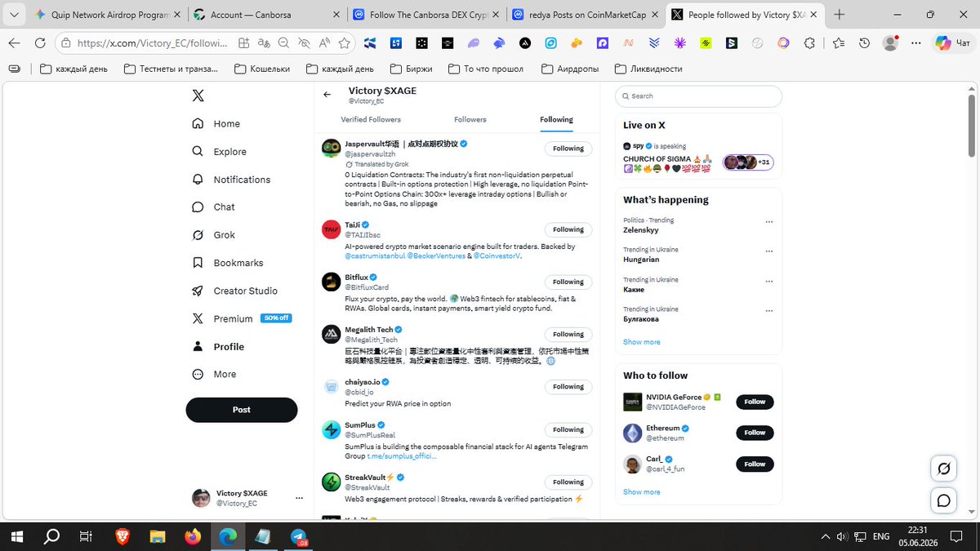Open @castrumistanbul mention link
980x551 pixels.
pos(375,256)
